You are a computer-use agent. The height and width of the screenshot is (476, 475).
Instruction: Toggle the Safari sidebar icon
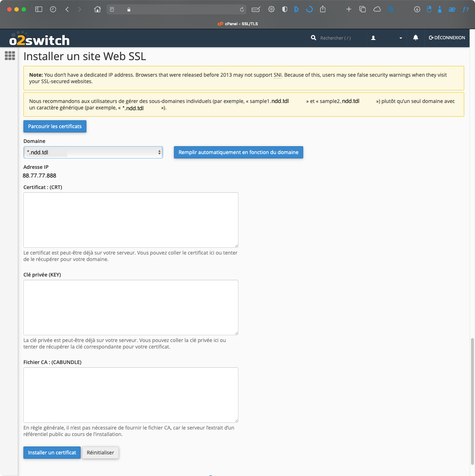click(39, 9)
